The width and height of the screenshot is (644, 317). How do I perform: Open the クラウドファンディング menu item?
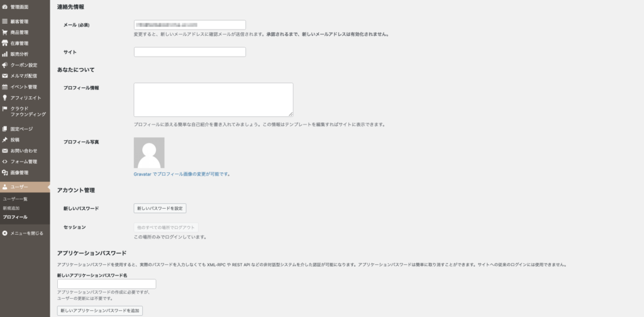pyautogui.click(x=28, y=111)
